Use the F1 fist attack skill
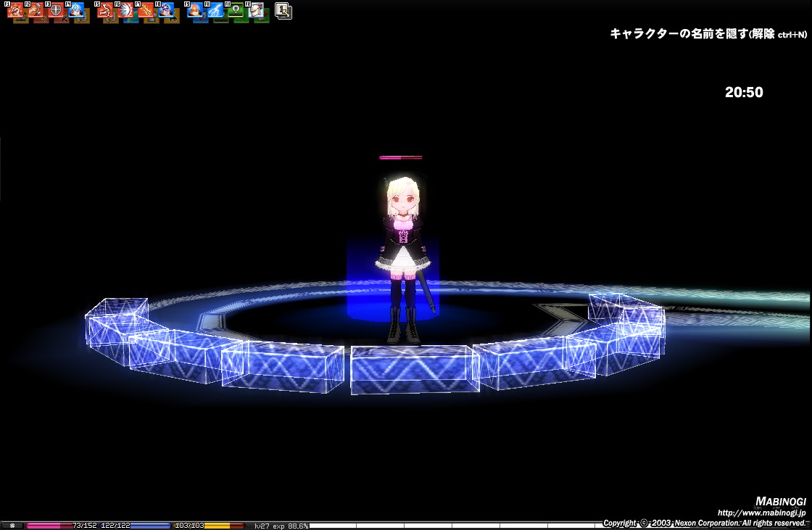This screenshot has width=812, height=530. click(15, 10)
